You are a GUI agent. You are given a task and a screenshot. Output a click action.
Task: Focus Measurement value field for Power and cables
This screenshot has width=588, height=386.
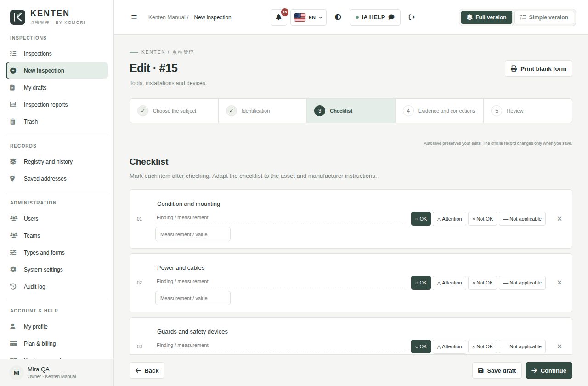coord(193,298)
